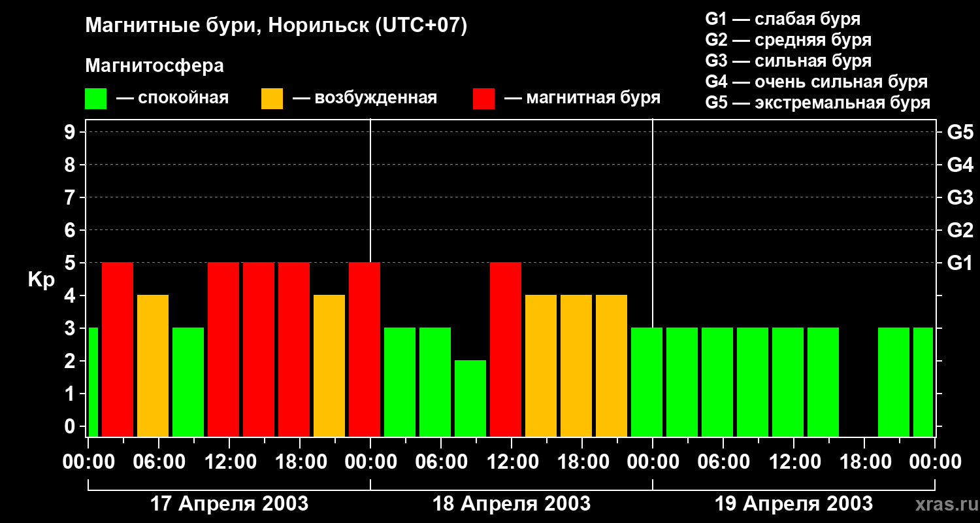Viewport: 980px width, 523px height.
Task: Select the yellow bar after 06:00 on 17 Апреля
Action: tap(153, 365)
